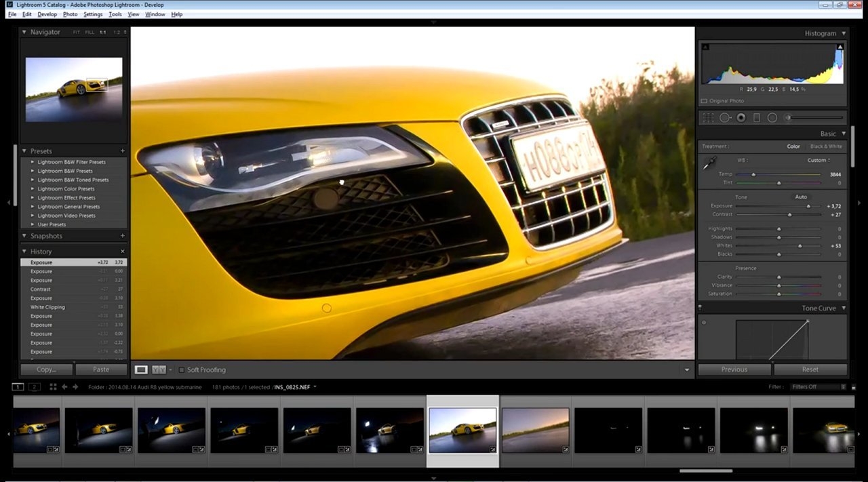Expand Lightroom Effect Presets folder
Viewport: 868px width, 482px height.
[x=33, y=198]
